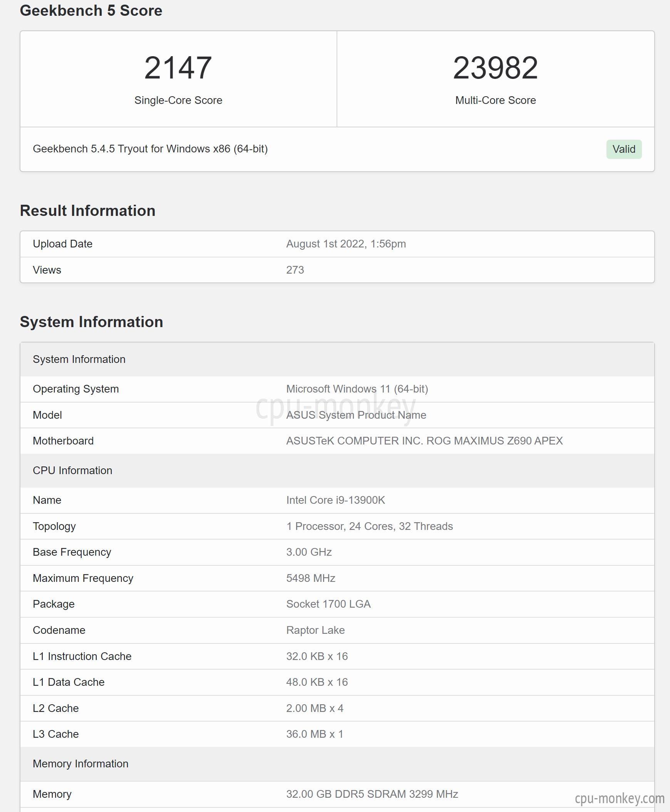Image resolution: width=670 pixels, height=812 pixels.
Task: Click the Topology row showing 24 Cores
Action: (x=337, y=526)
